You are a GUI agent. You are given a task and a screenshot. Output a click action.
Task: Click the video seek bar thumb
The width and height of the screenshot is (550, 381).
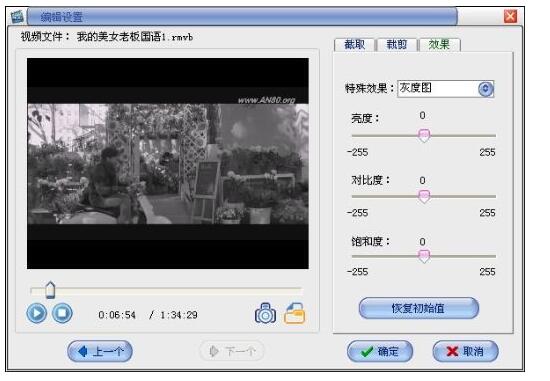coord(50,290)
